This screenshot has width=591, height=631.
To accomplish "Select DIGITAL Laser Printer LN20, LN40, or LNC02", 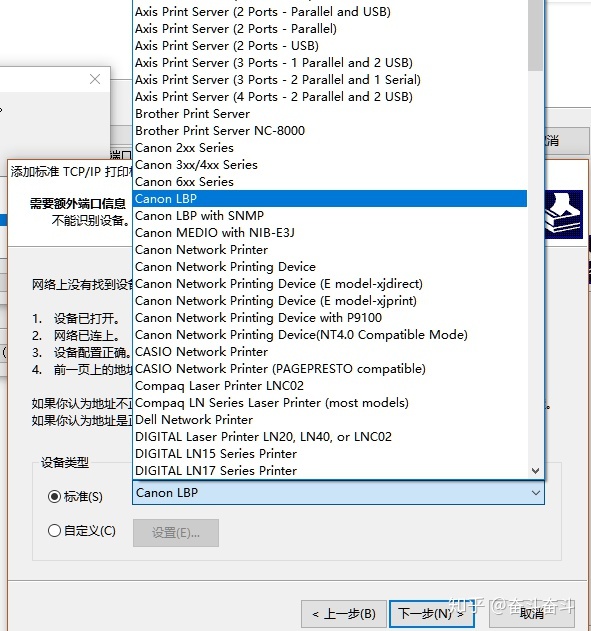I will (x=330, y=437).
